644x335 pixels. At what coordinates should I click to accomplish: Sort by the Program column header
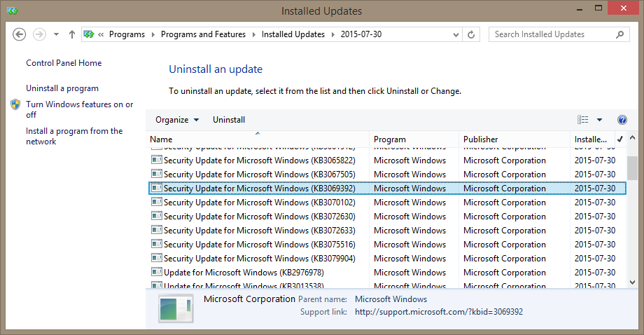[x=414, y=139]
